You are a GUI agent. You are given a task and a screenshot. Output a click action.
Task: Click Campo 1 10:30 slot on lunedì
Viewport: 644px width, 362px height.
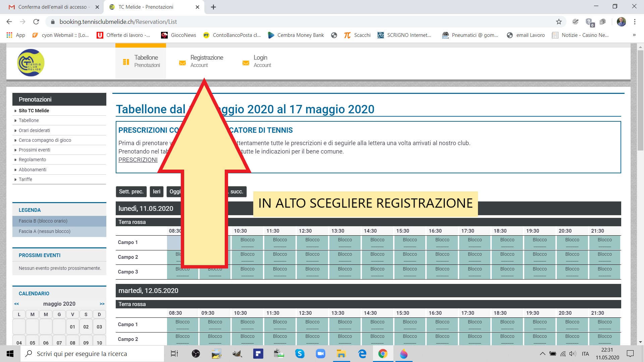248,242
